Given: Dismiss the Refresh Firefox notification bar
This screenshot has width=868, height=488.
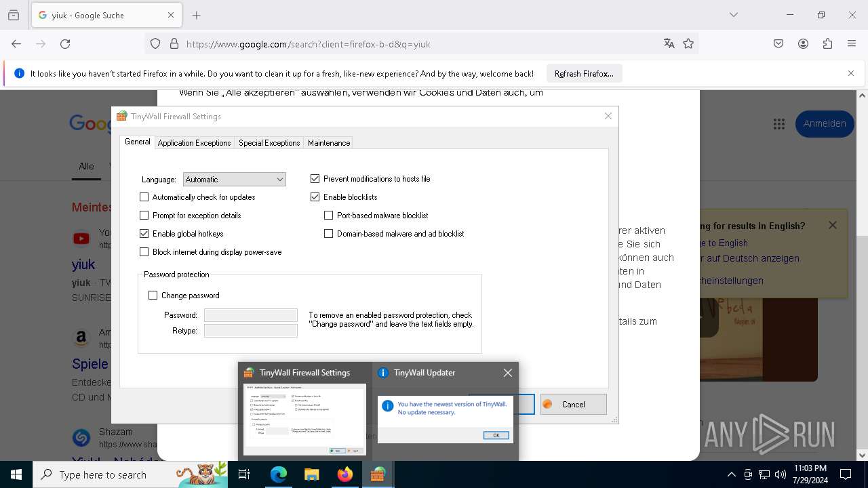Looking at the screenshot, I should pos(851,73).
